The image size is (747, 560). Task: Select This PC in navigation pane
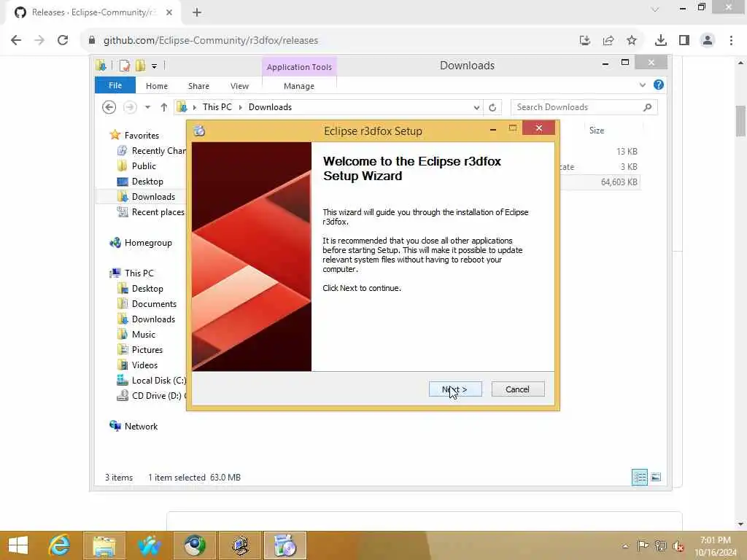[139, 273]
